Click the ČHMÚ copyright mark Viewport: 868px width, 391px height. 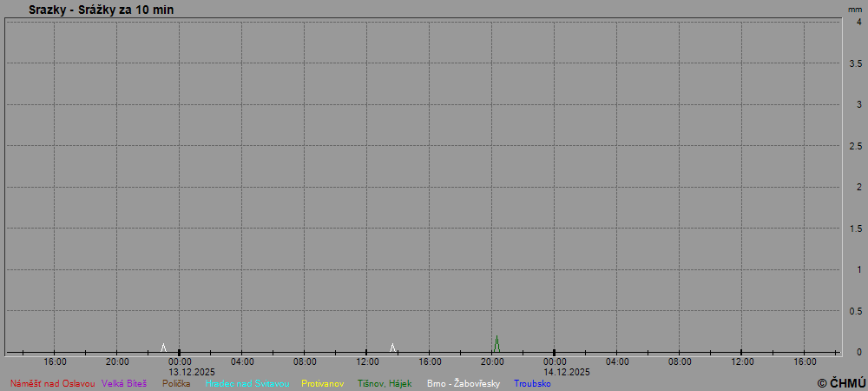[x=841, y=382]
